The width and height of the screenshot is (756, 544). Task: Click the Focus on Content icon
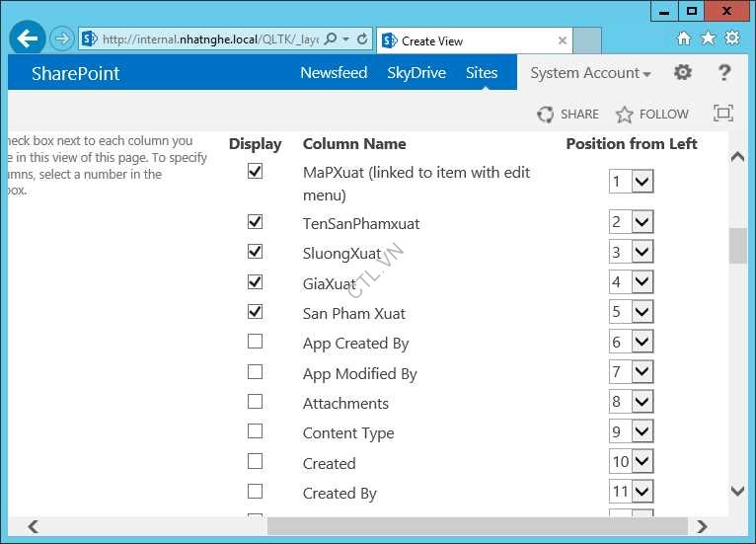(x=722, y=114)
